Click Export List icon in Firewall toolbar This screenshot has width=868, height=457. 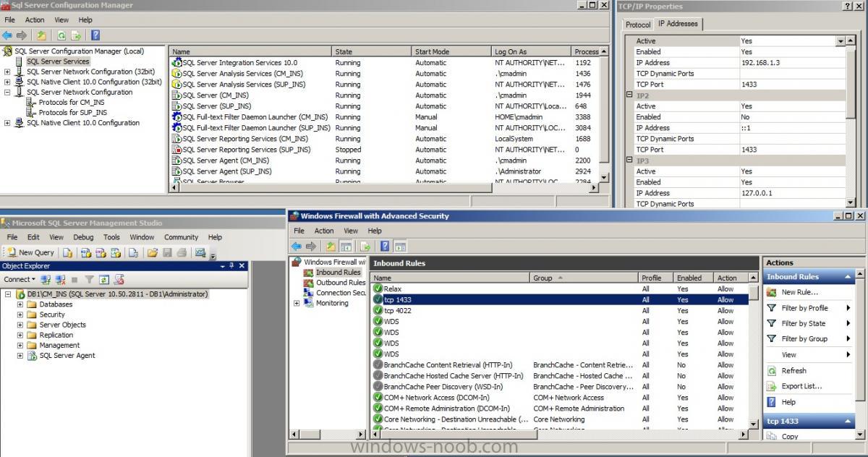click(365, 246)
